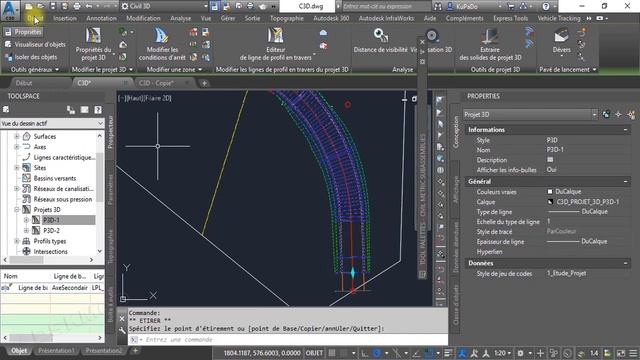Expand the Modifier le projet 3D panel
This screenshot has height=360, width=640.
pyautogui.click(x=102, y=70)
